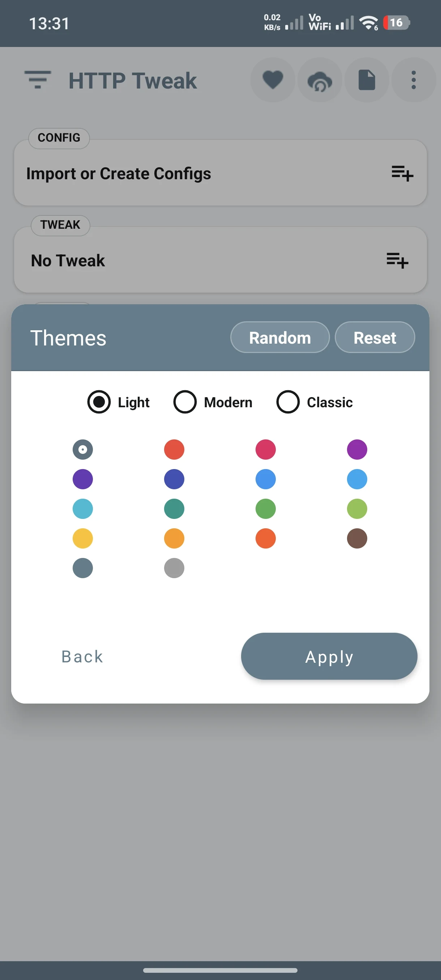This screenshot has height=980, width=441.
Task: Select the teal green color swatch
Action: (174, 509)
